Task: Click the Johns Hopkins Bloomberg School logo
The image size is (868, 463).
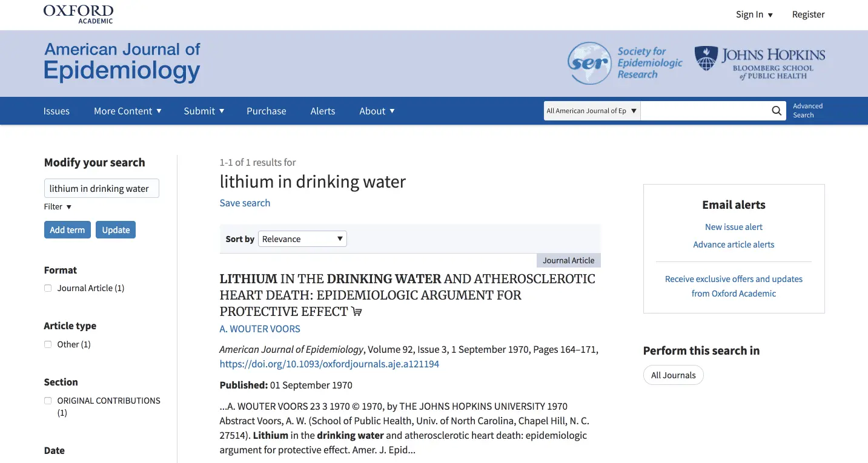Action: (x=760, y=63)
